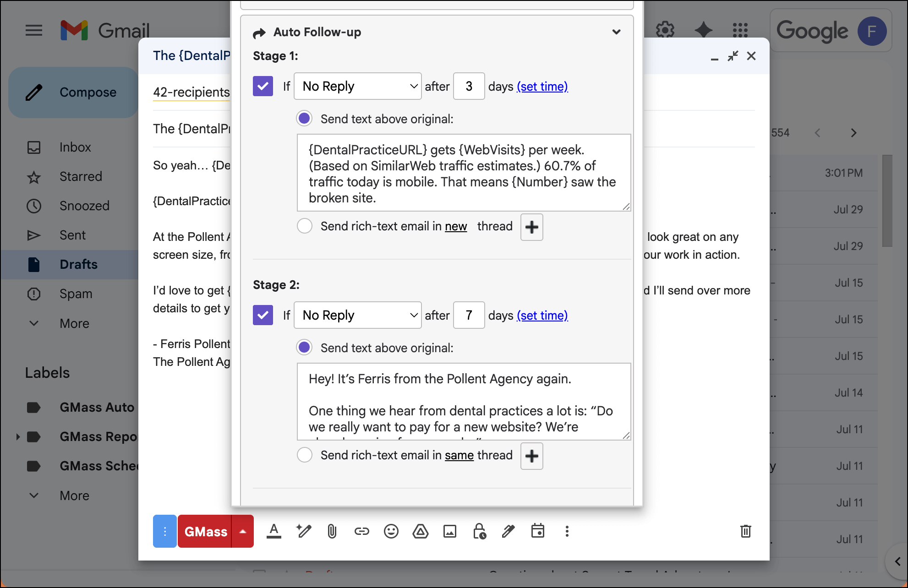Select Stage 2 Send text above original radio
This screenshot has height=588, width=908.
point(305,348)
